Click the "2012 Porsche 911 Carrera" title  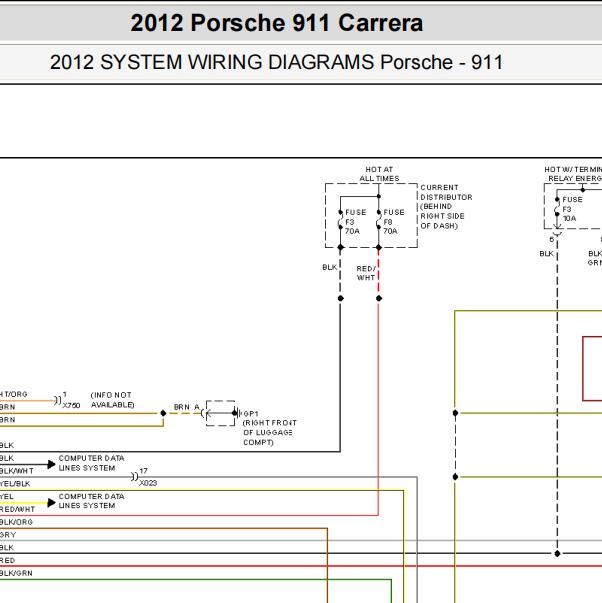[276, 23]
